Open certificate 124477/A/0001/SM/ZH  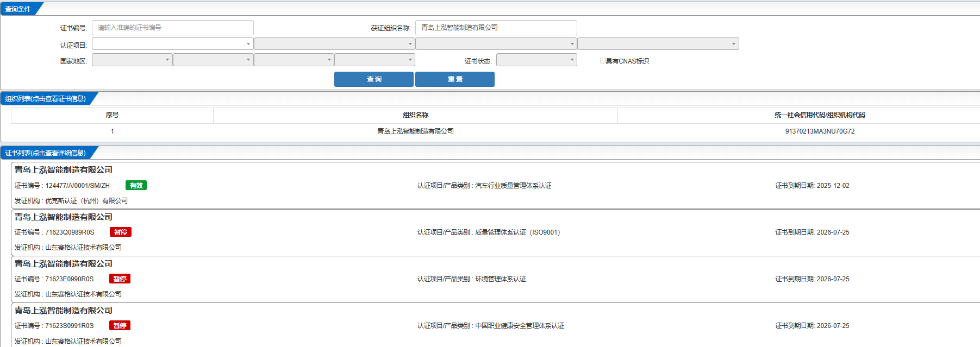click(78, 186)
